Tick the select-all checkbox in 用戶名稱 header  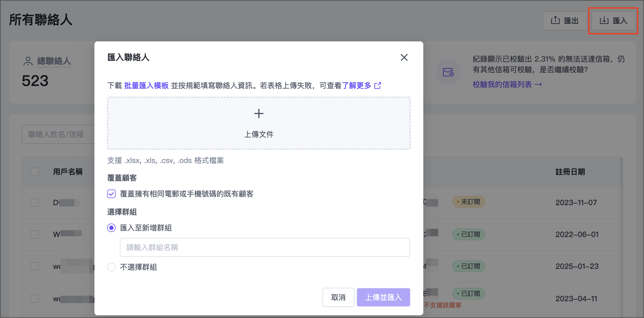tap(34, 172)
